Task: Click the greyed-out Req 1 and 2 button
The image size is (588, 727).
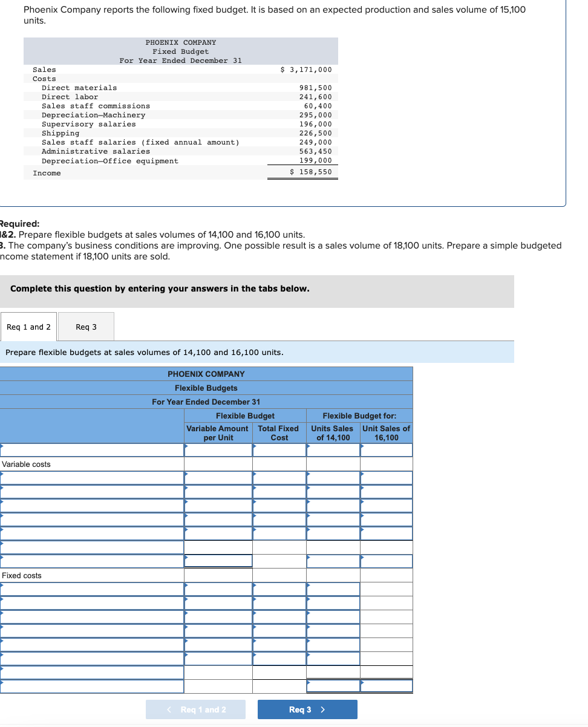Action: tap(196, 709)
